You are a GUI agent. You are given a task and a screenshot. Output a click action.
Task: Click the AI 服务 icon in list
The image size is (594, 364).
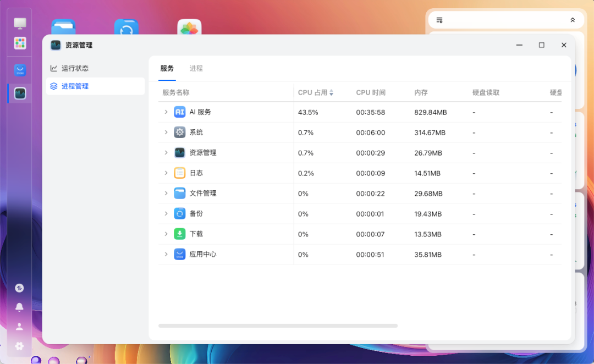point(180,112)
